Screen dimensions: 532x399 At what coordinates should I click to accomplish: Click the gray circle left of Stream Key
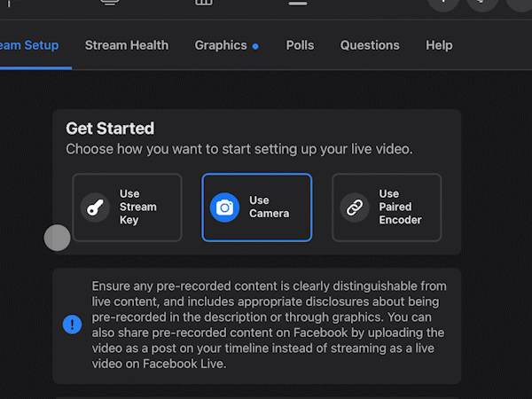57,238
